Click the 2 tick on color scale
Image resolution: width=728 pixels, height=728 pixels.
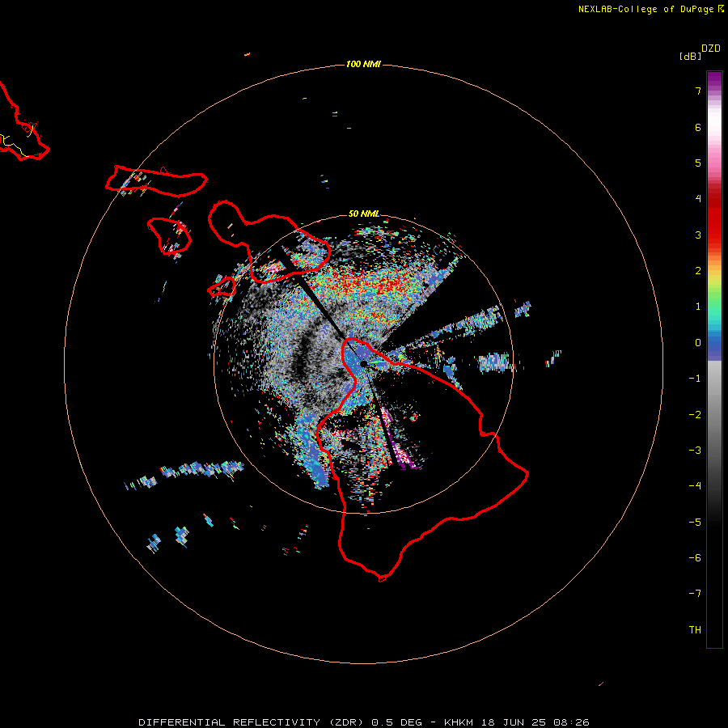click(698, 271)
